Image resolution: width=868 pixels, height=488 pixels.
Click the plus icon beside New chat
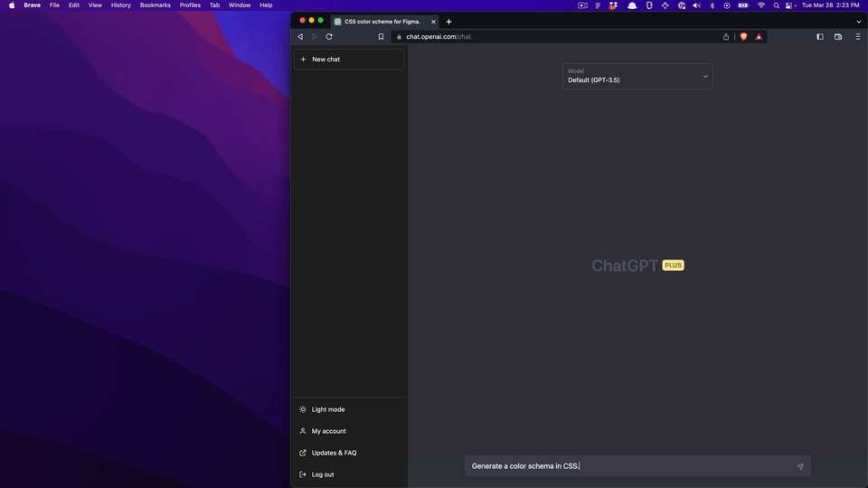coord(303,60)
